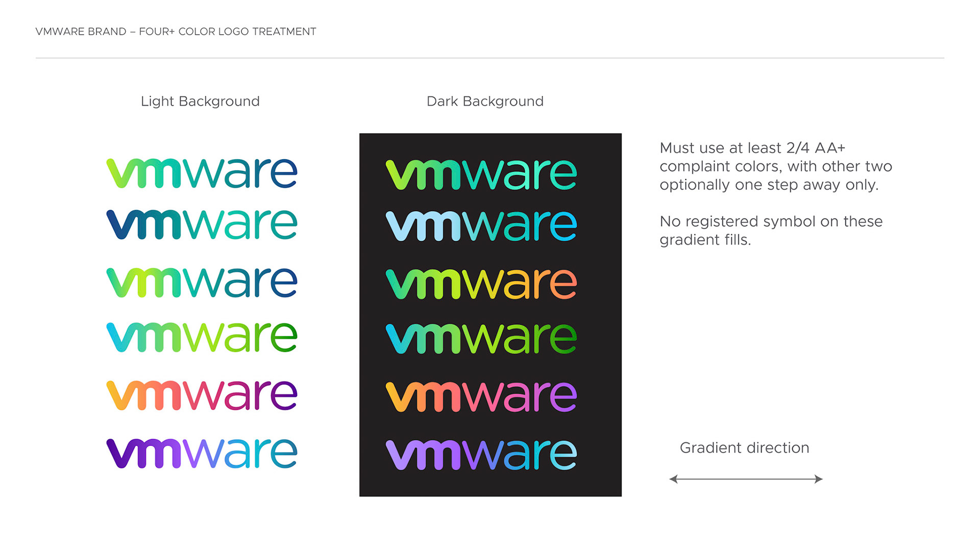Click the light-background logo fading lime into dark blue at third row
This screenshot has height=551, width=980.
[202, 283]
